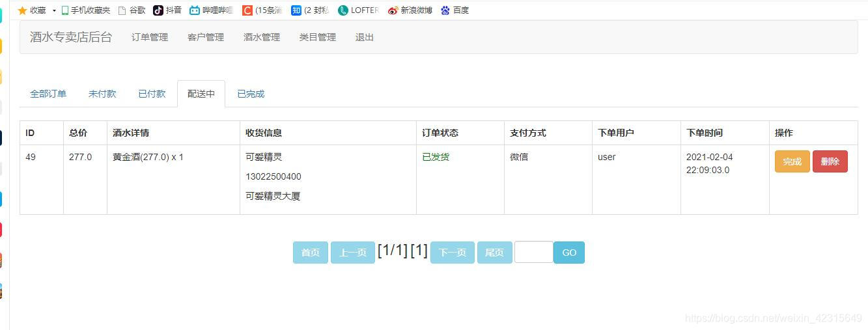This screenshot has width=868, height=330.
Task: Expand the 收藏 dropdown arrow
Action: click(54, 10)
